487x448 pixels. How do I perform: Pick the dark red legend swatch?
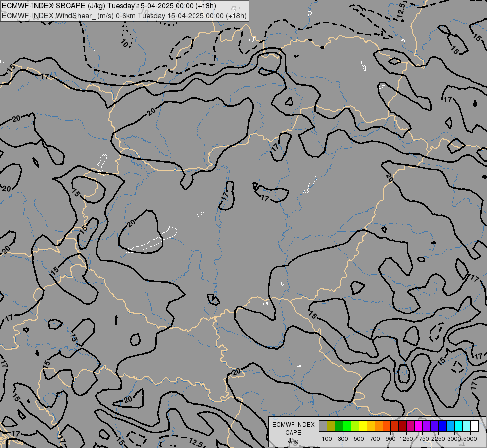point(402,426)
